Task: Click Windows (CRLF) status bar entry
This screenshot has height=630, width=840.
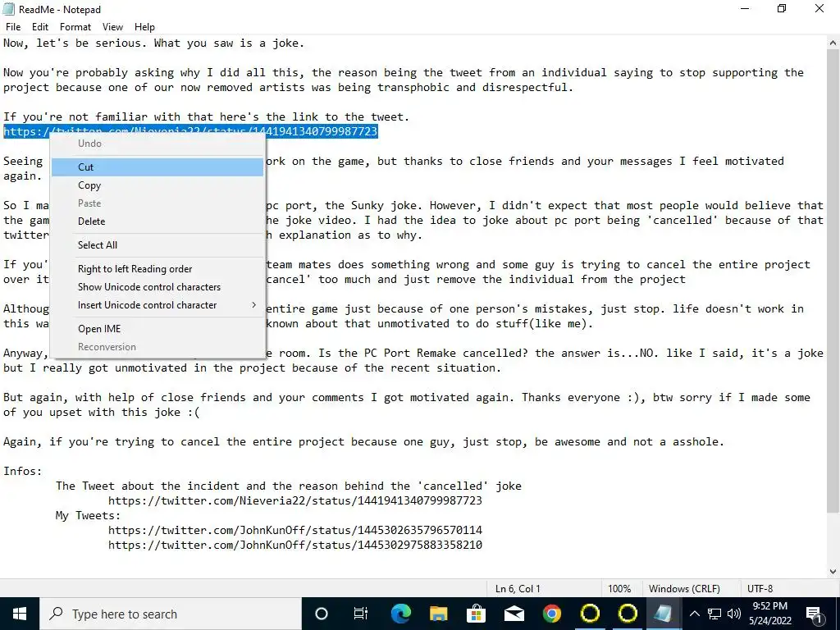Action: pyautogui.click(x=684, y=589)
